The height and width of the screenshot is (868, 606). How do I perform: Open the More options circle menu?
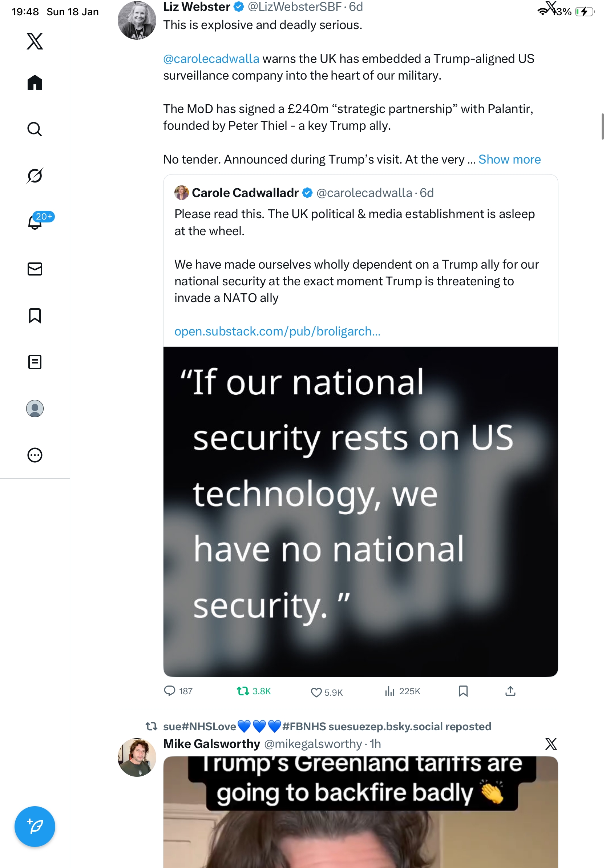pos(35,455)
